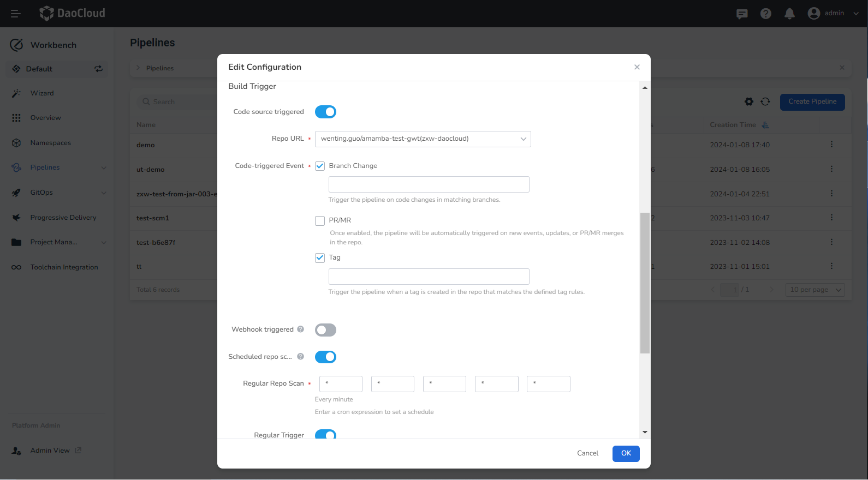
Task: Click the first Regular Repo Scan cron field
Action: click(x=341, y=384)
